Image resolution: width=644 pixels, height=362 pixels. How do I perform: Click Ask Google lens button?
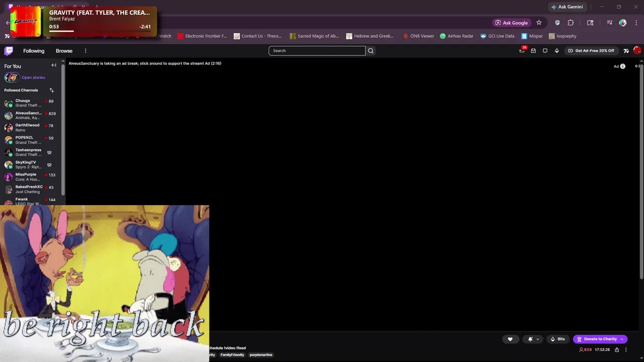coord(511,23)
